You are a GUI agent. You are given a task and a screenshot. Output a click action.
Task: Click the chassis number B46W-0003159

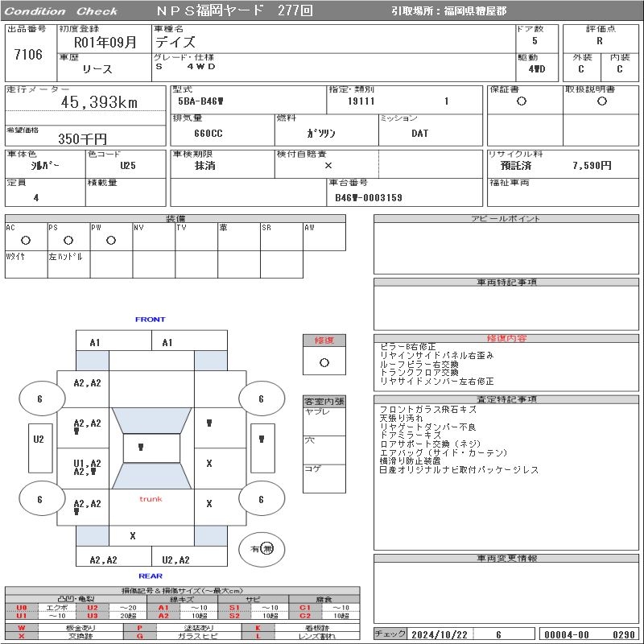point(368,197)
